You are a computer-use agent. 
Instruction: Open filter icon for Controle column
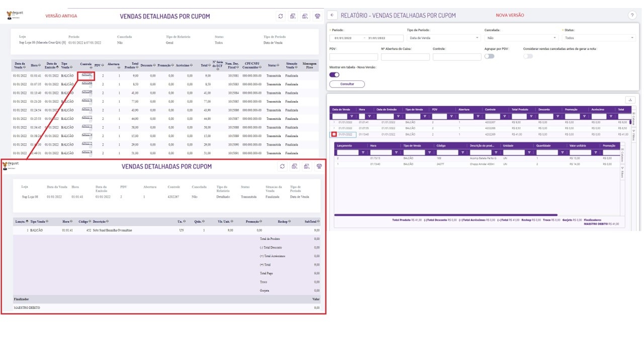tap(504, 117)
